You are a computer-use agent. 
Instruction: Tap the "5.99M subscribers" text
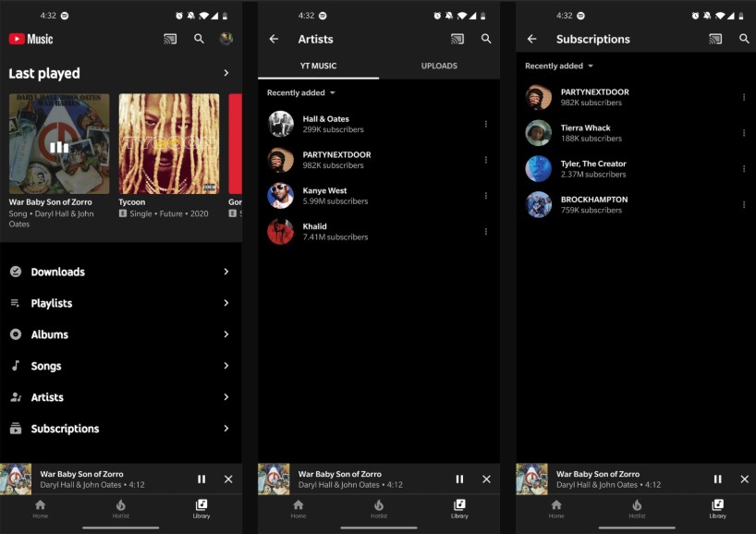pyautogui.click(x=335, y=201)
